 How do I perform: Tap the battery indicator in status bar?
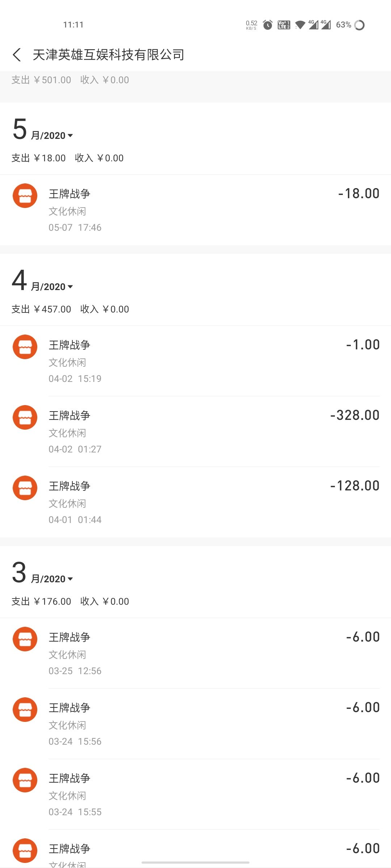pyautogui.click(x=359, y=25)
